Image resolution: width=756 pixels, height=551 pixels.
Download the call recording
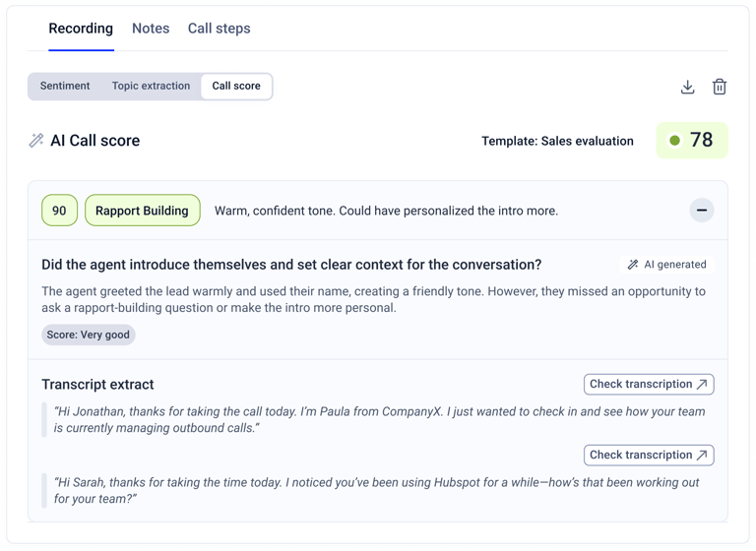click(687, 87)
